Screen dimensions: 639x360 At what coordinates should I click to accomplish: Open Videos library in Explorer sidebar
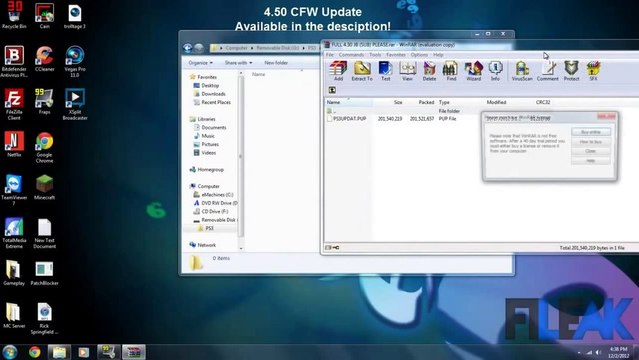pos(205,153)
